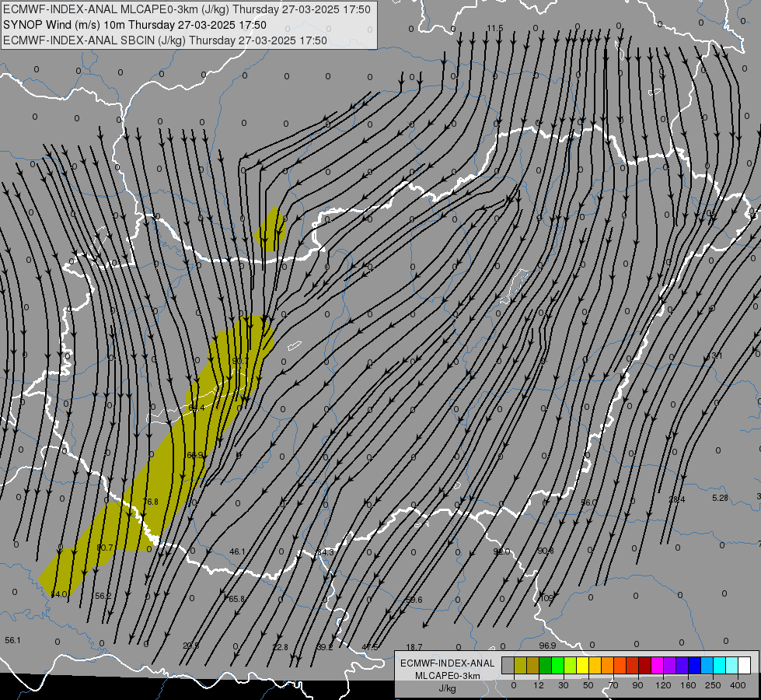Click the map value '11.5' near the top

point(495,28)
